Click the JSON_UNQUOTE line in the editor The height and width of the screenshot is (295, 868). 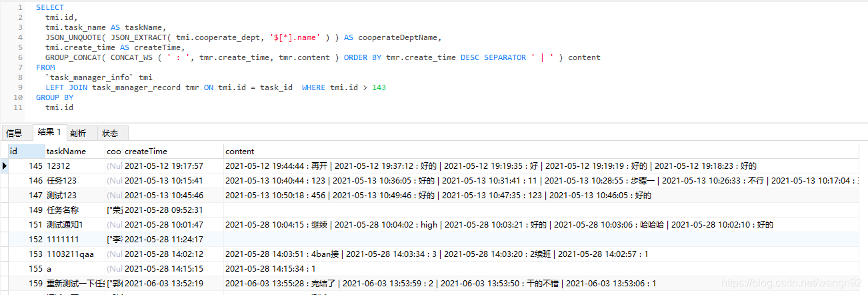click(243, 37)
